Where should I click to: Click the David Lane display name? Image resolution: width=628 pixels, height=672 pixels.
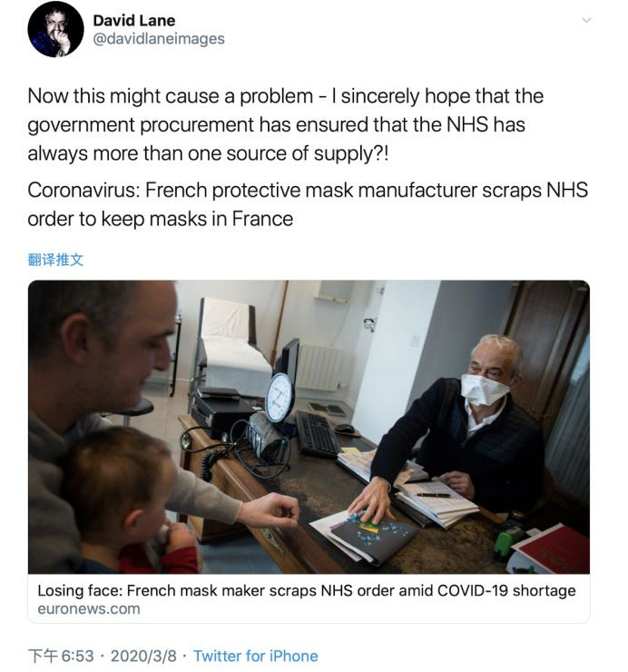(135, 19)
